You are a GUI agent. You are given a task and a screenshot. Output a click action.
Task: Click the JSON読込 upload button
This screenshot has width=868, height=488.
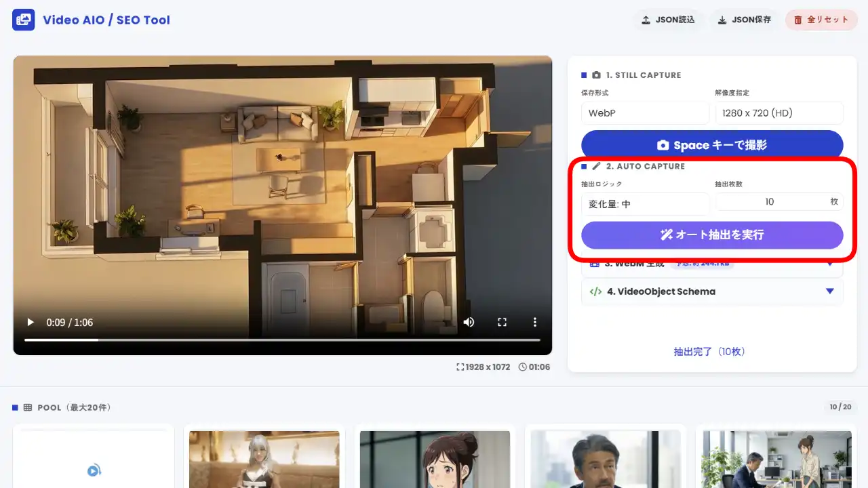click(668, 20)
